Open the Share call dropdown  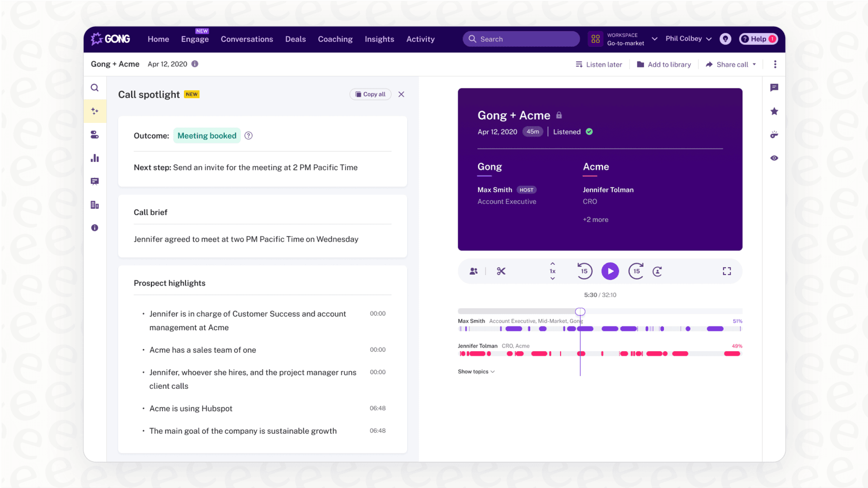coord(731,64)
